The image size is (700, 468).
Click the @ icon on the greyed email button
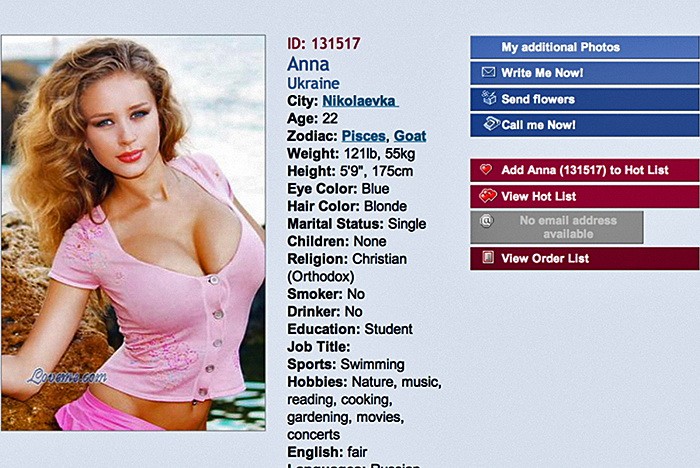coord(487,221)
